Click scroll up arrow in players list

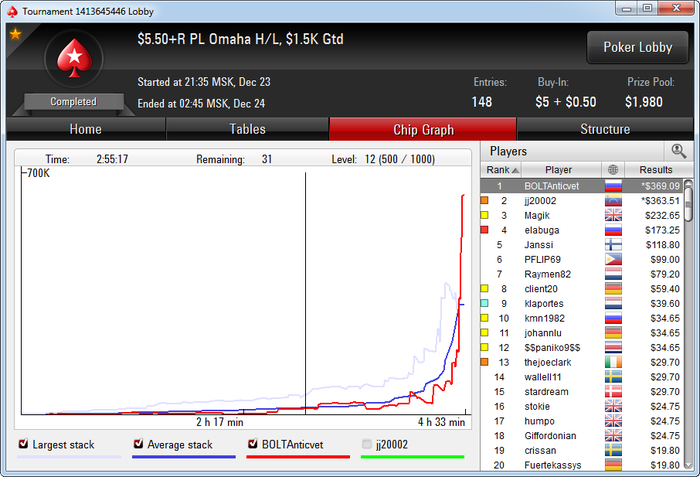pyautogui.click(x=688, y=183)
